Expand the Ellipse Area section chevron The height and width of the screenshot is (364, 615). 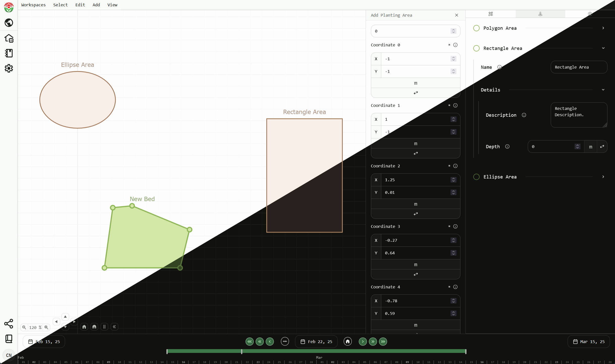tap(603, 177)
